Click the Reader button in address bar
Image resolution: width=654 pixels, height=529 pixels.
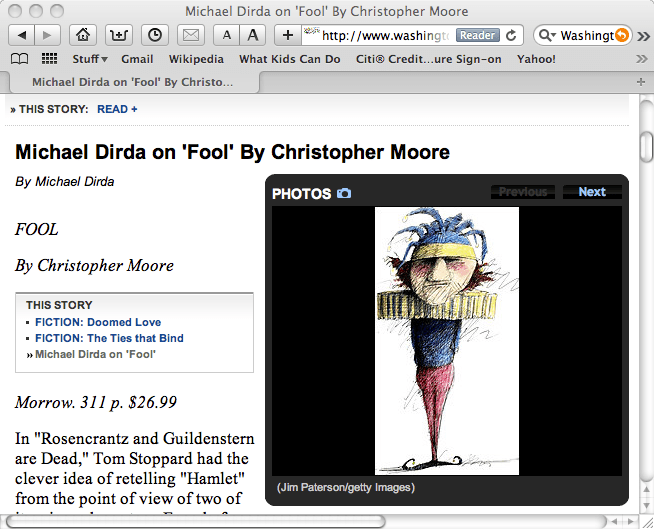tap(478, 35)
